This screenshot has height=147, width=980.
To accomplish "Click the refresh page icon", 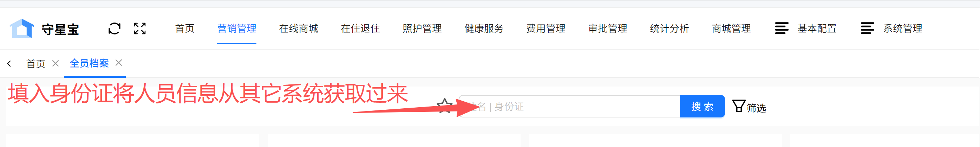I will click(114, 28).
